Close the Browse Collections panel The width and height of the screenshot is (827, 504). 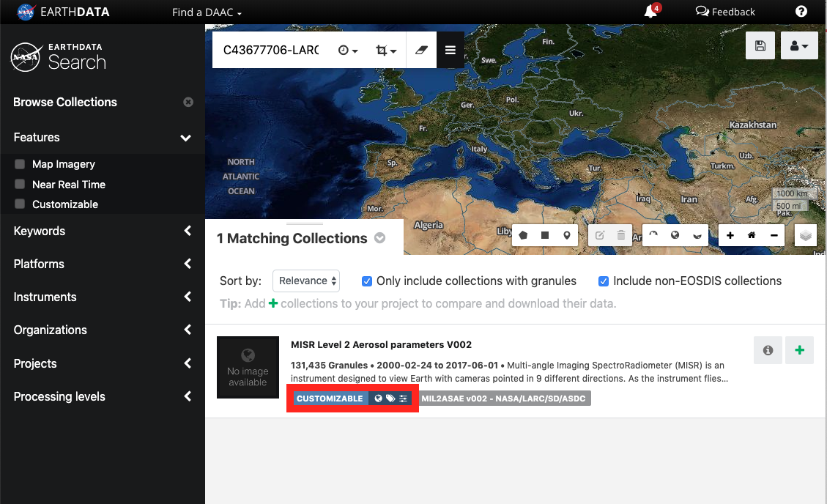coord(188,103)
